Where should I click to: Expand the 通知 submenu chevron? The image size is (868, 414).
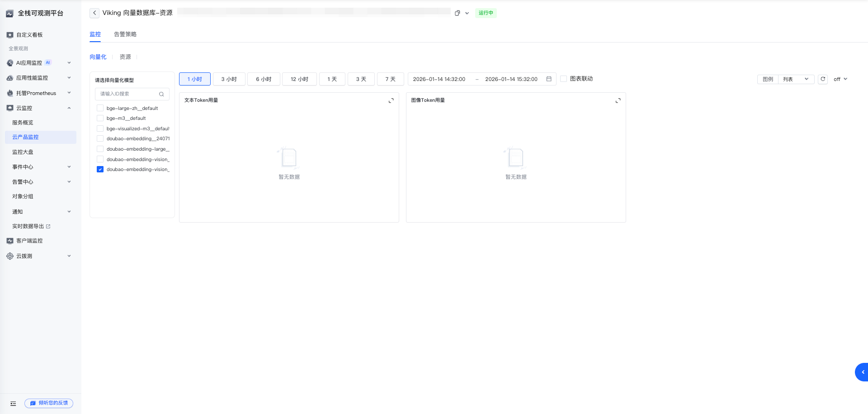click(69, 212)
